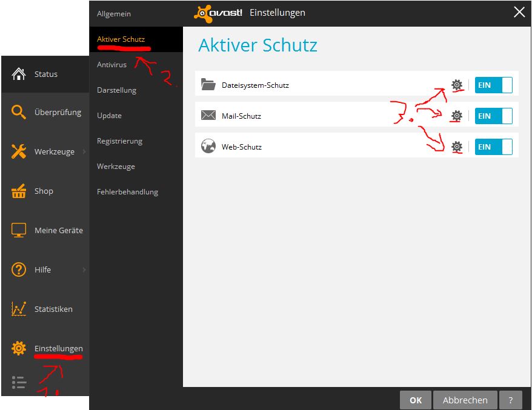The width and height of the screenshot is (532, 410).
Task: Click the Einstellungen gear icon in sidebar
Action: tap(19, 348)
